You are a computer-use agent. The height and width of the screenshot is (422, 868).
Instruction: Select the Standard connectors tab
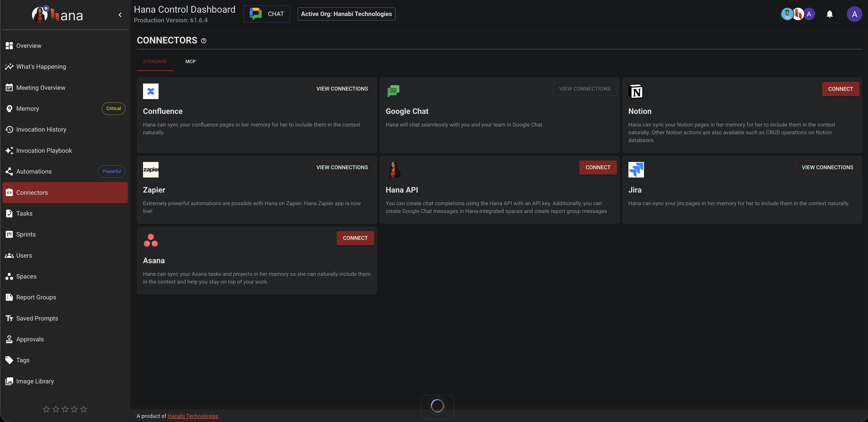tap(155, 61)
